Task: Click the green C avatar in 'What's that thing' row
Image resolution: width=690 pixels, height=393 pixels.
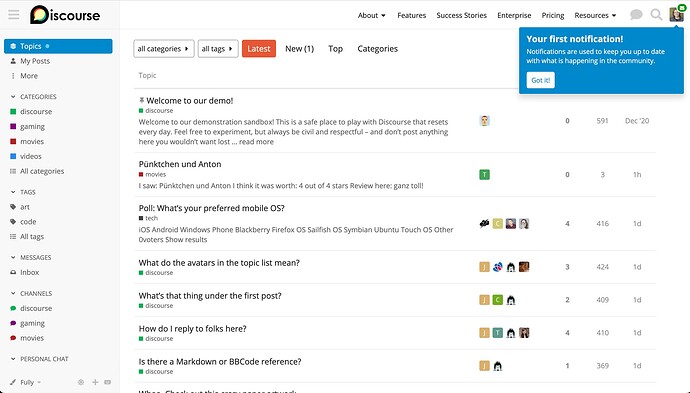Action: coord(498,300)
